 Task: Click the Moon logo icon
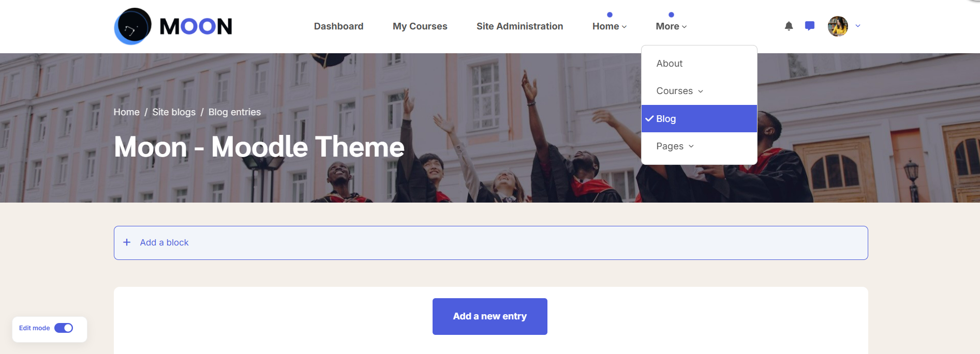pyautogui.click(x=133, y=26)
